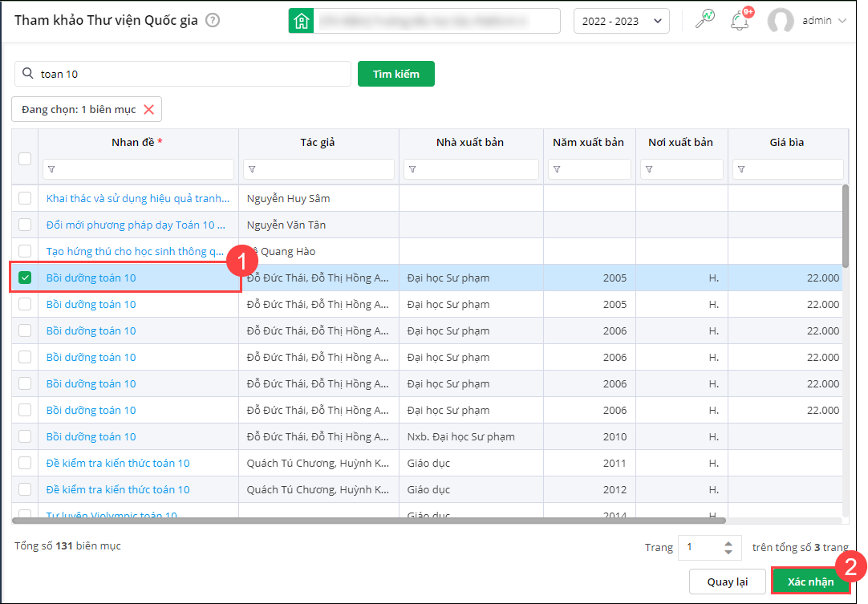Viewport: 868px width, 604px height.
Task: Sort by the Năm xuất bản column header
Action: [588, 142]
